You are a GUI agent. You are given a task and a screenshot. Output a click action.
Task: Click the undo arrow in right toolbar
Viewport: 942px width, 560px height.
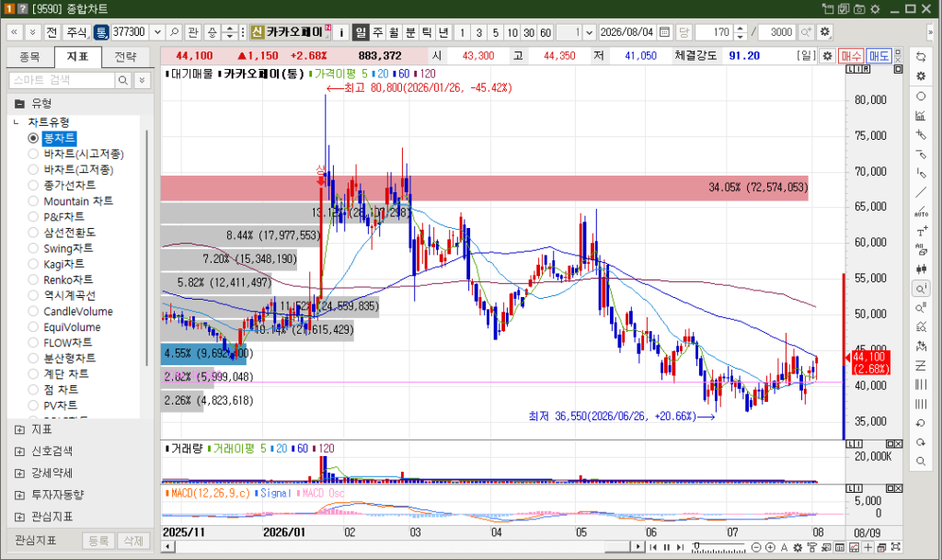920,423
